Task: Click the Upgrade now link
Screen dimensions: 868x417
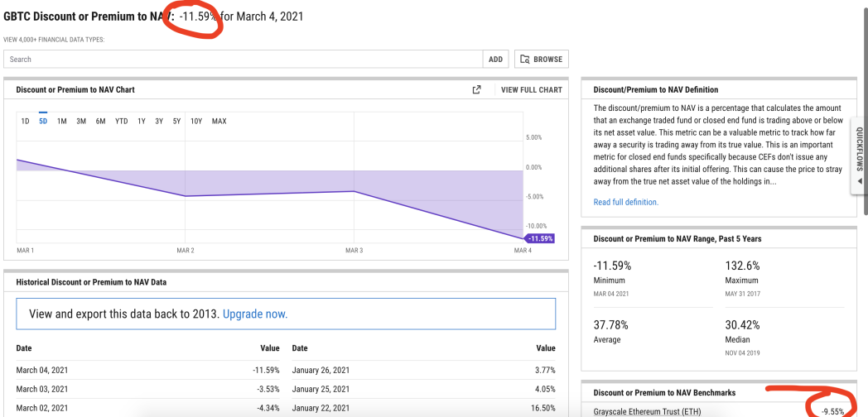Action: pos(255,314)
